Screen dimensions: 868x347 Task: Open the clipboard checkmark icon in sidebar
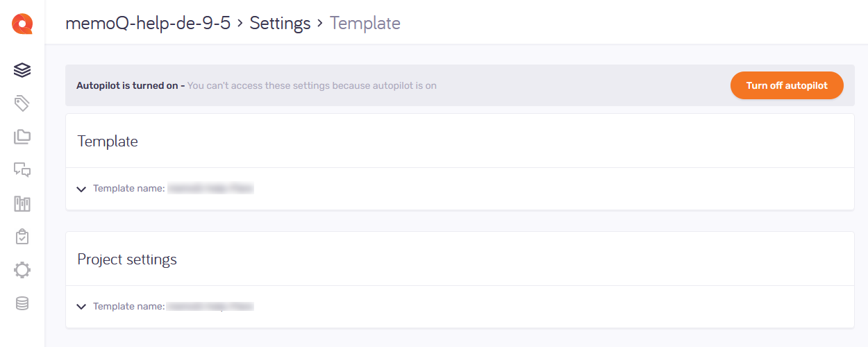click(22, 237)
